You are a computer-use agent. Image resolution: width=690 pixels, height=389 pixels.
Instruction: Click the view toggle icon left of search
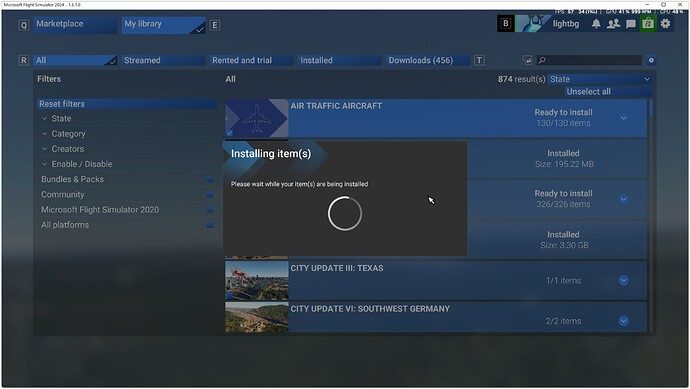pyautogui.click(x=527, y=60)
